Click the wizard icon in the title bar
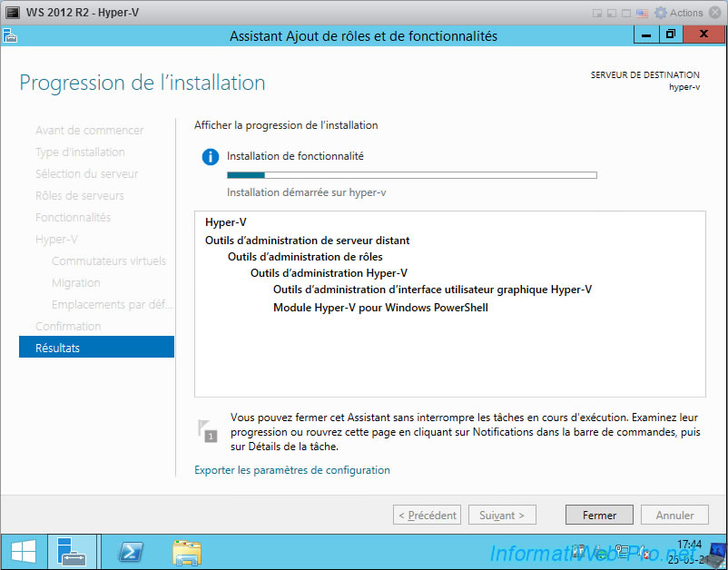 pos(10,35)
